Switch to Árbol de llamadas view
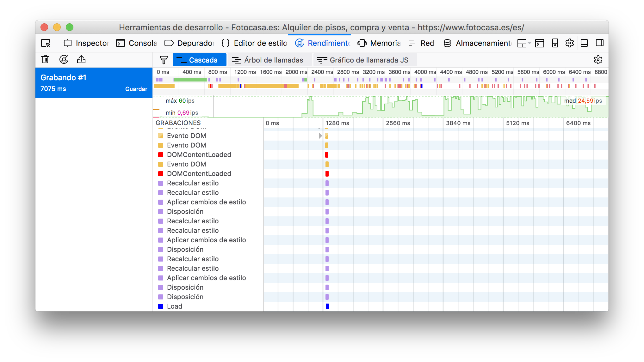 point(268,60)
